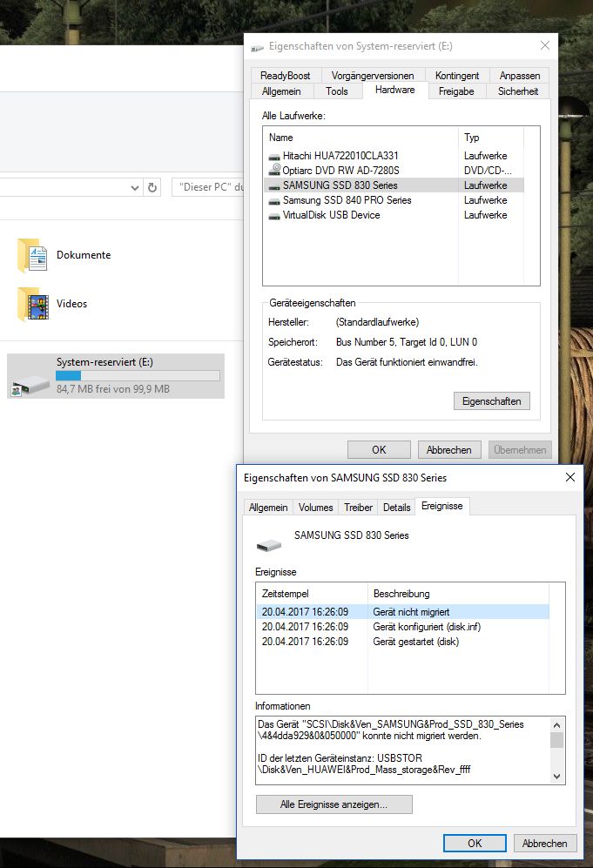This screenshot has width=593, height=868.
Task: Click the drive E: usage bar
Action: (x=138, y=376)
